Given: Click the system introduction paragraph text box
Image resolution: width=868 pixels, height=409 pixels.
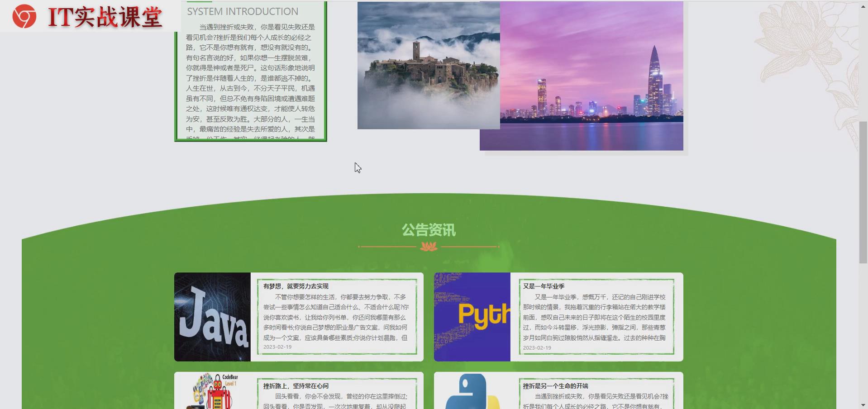Looking at the screenshot, I should pos(250,81).
